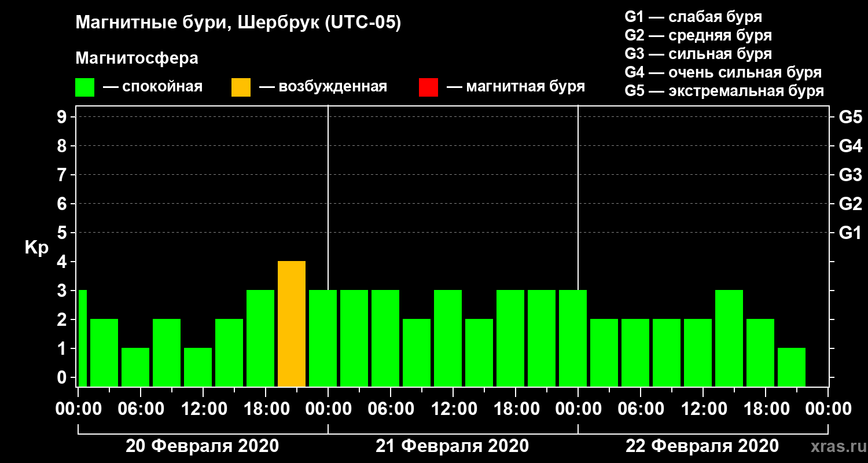Click the 'G3' tick label on right axis

pyautogui.click(x=850, y=175)
